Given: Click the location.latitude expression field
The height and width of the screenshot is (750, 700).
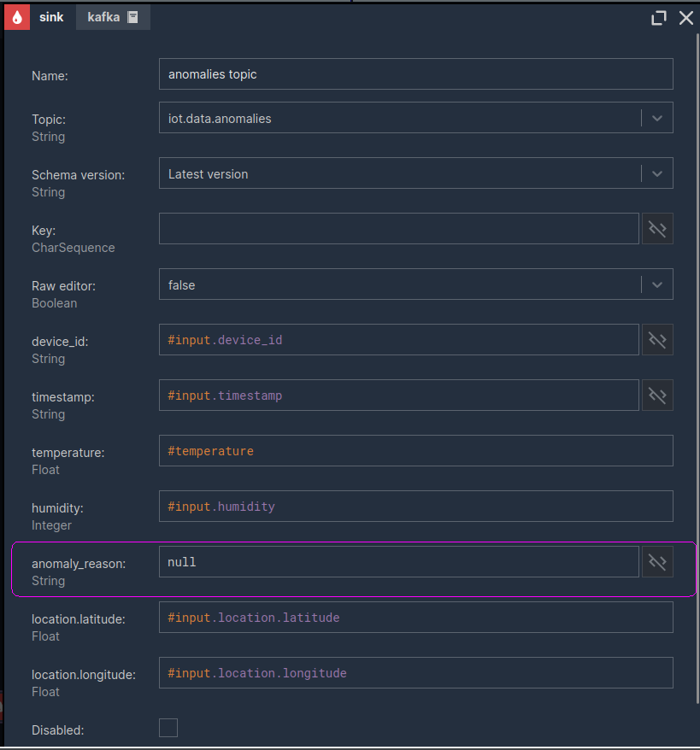Looking at the screenshot, I should [415, 617].
